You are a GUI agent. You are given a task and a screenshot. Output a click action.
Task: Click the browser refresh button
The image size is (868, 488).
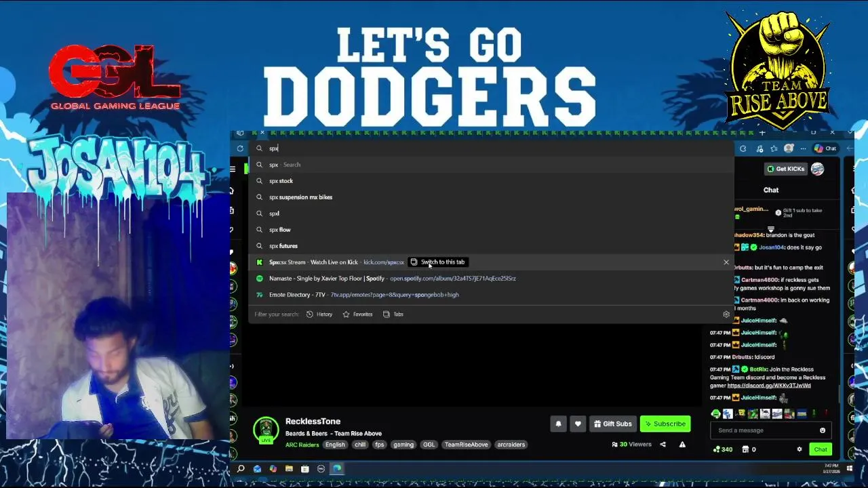pos(240,148)
